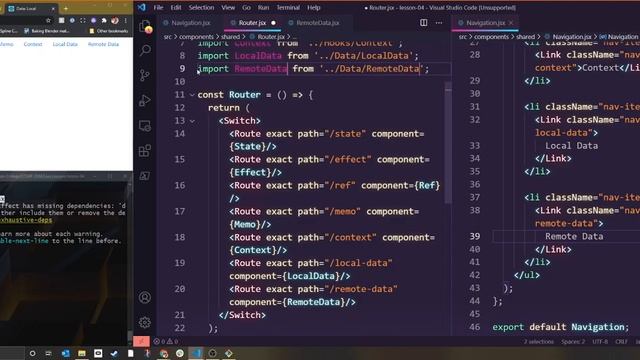Image resolution: width=640 pixels, height=360 pixels.
Task: Split the editor to the right
Action: pyautogui.click(x=424, y=23)
